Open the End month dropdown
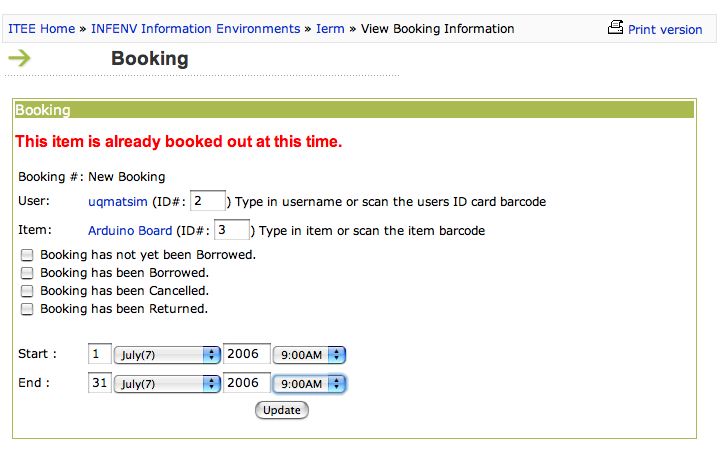 coord(167,384)
